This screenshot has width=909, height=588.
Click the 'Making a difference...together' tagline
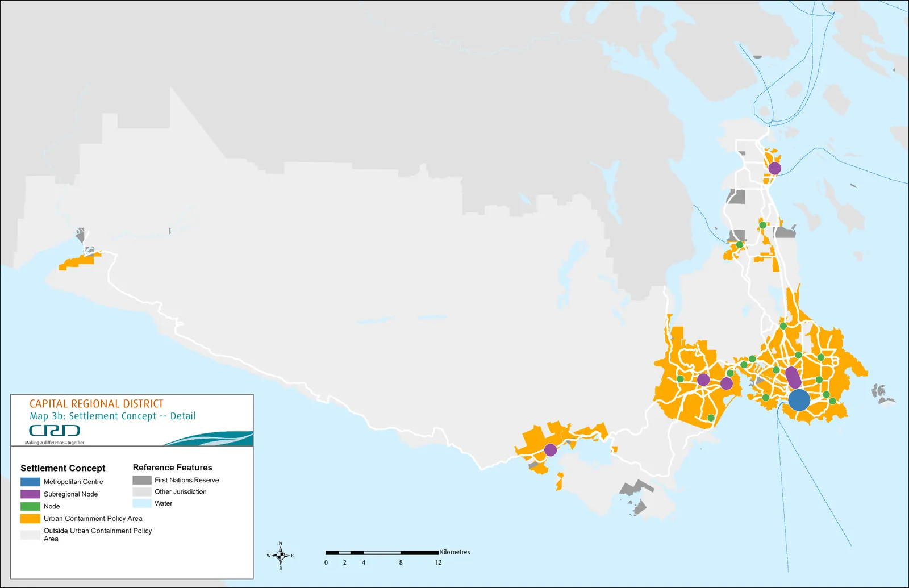pyautogui.click(x=55, y=443)
